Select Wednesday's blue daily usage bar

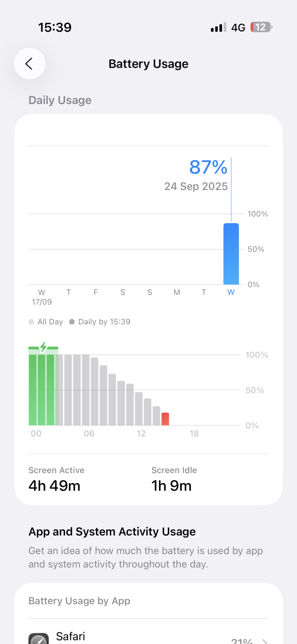pyautogui.click(x=231, y=254)
